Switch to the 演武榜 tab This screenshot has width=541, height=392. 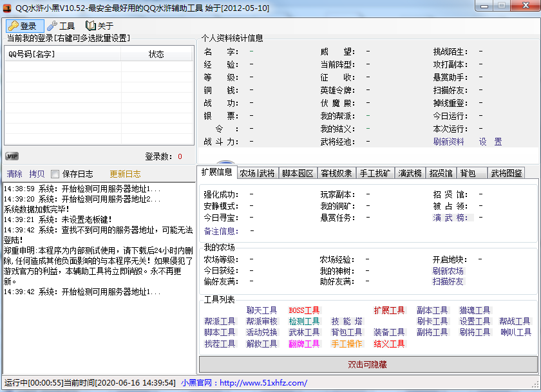click(410, 173)
